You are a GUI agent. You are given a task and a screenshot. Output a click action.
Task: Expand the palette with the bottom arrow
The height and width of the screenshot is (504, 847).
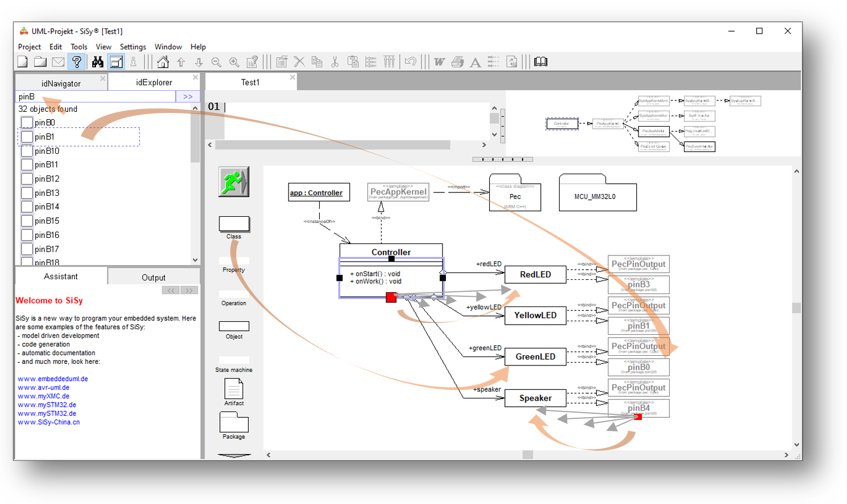pos(233,455)
